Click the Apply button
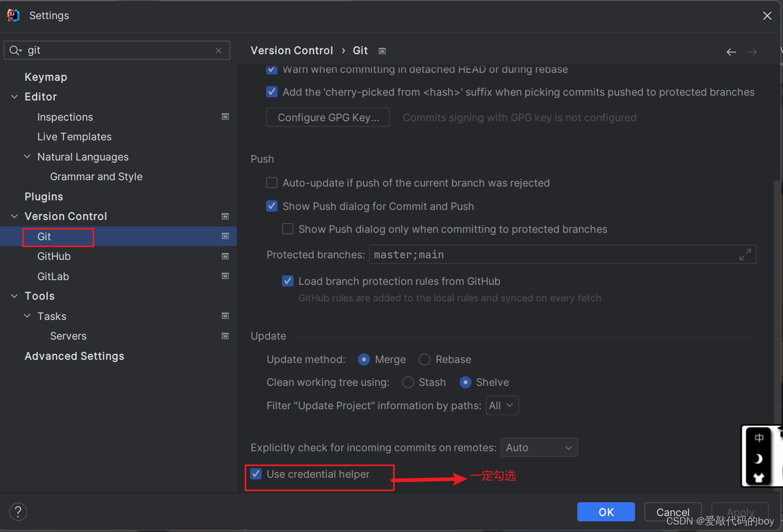783x532 pixels. (740, 512)
